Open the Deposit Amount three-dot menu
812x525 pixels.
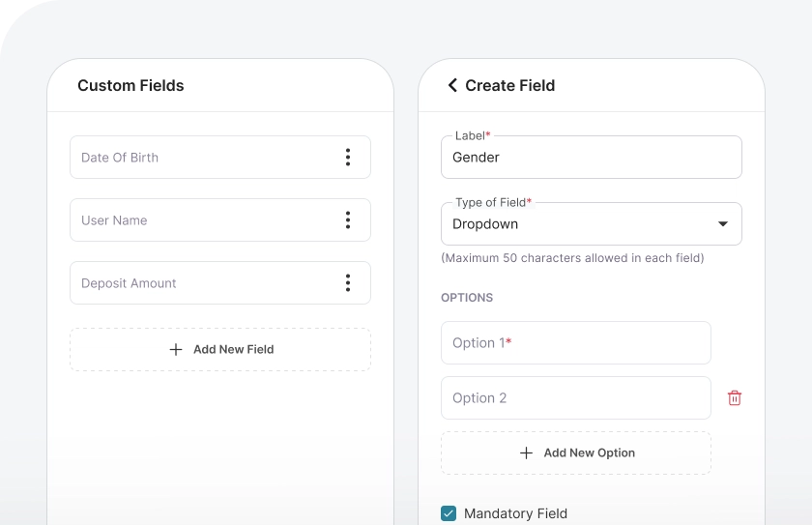348,283
